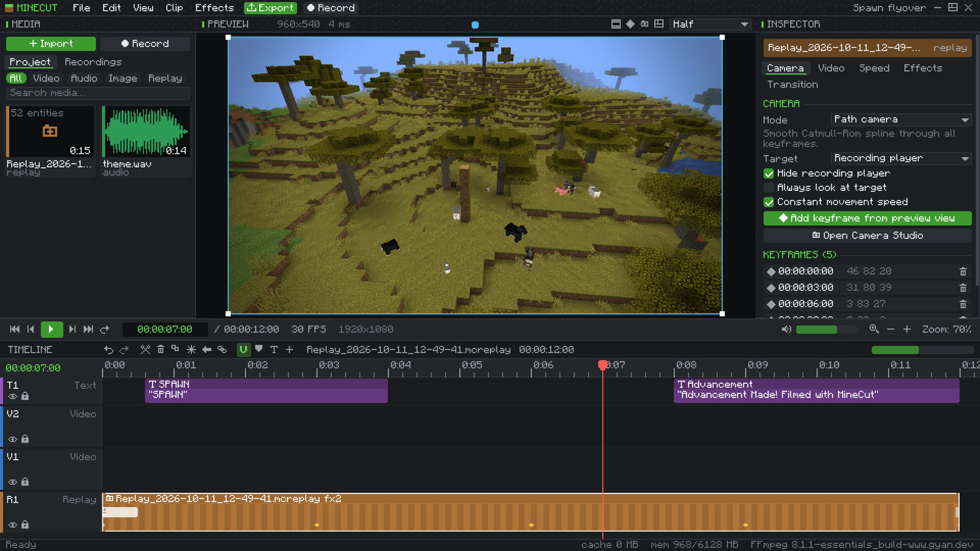Click the add text T tool icon
Image resolution: width=980 pixels, height=551 pixels.
tap(274, 350)
